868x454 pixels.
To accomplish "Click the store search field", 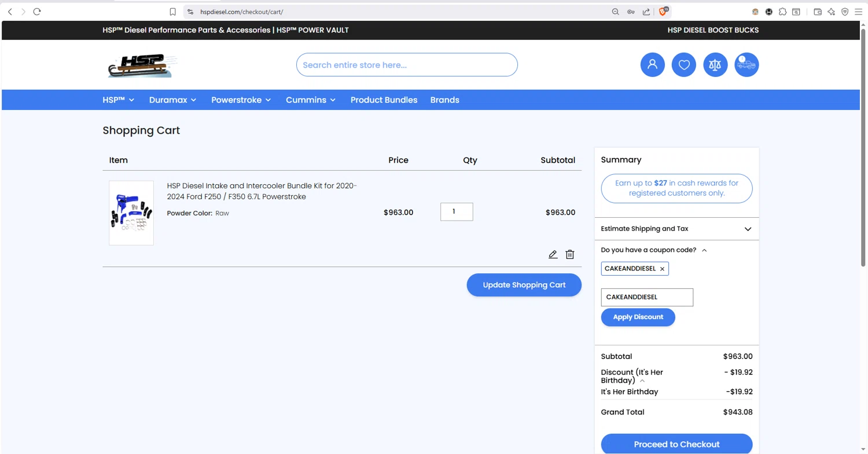I will 407,65.
